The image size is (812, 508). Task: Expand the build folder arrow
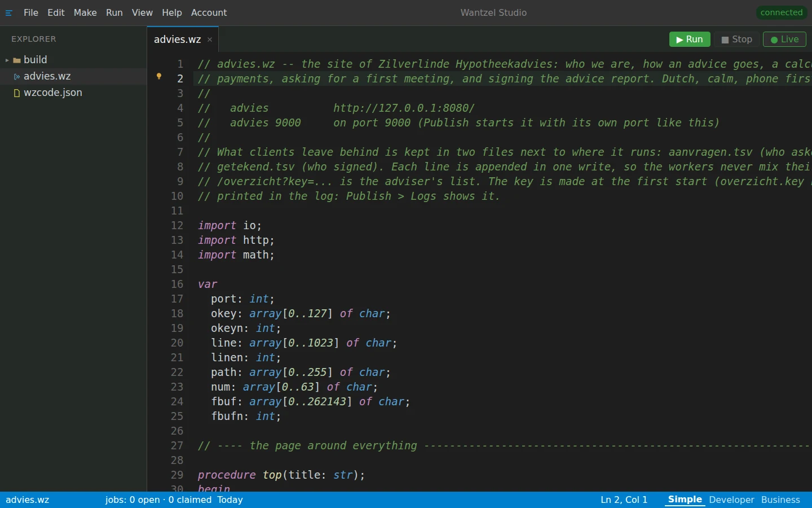[x=7, y=60]
